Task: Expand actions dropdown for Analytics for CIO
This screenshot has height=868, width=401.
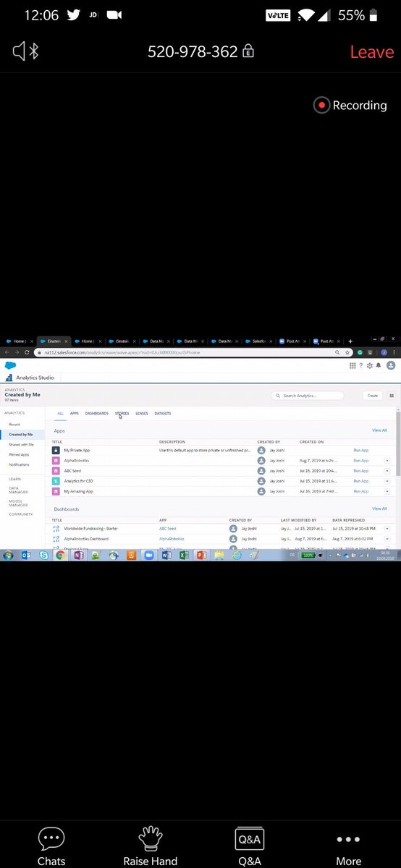Action: (387, 480)
